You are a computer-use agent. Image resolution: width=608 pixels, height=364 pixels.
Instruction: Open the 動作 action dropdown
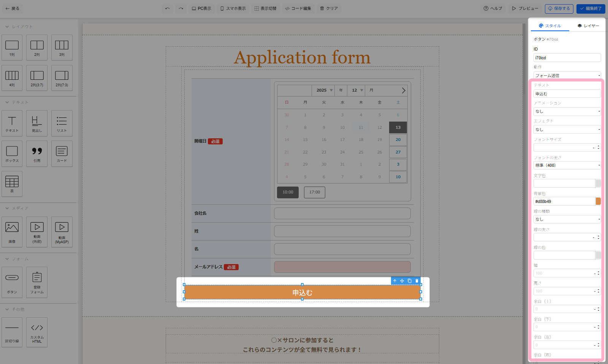567,76
